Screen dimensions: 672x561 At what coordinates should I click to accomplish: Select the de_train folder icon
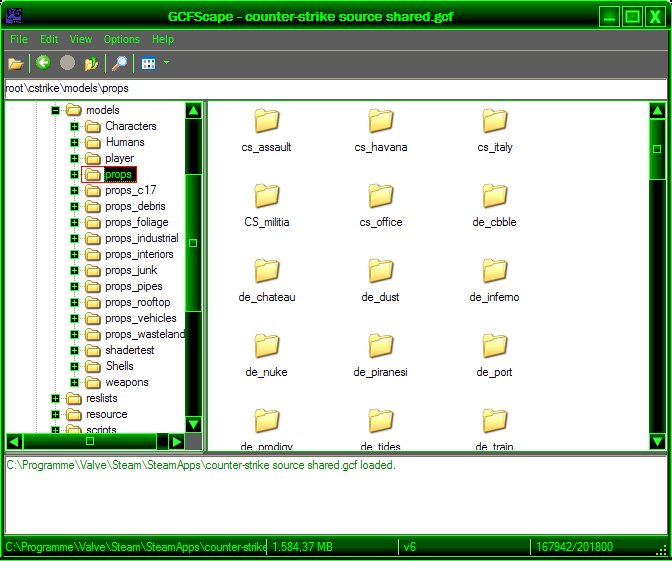coord(495,420)
